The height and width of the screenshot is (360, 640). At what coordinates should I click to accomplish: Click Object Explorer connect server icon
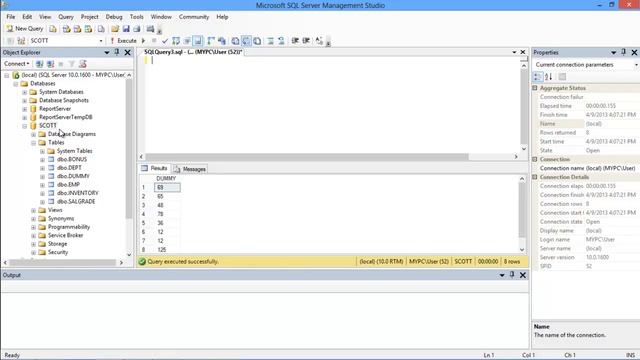coord(39,64)
